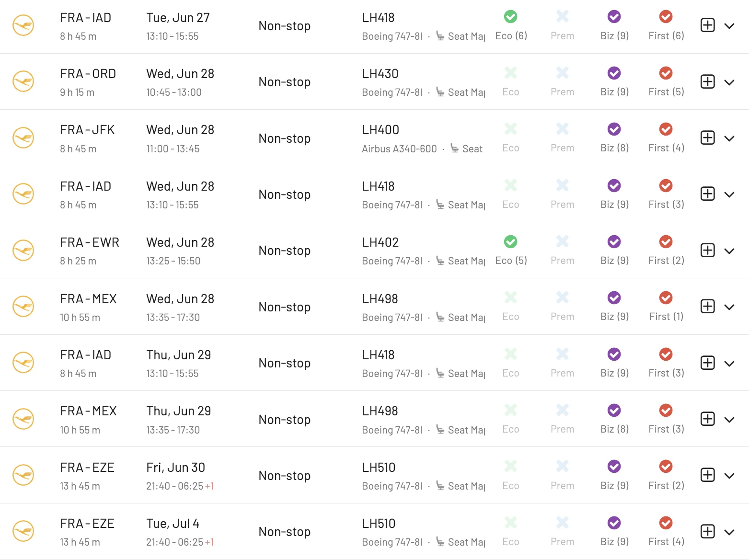Screen dimensions: 749x560
Task: Expand Tue Jul 4 FRA-EZE flight details
Action: click(x=729, y=532)
